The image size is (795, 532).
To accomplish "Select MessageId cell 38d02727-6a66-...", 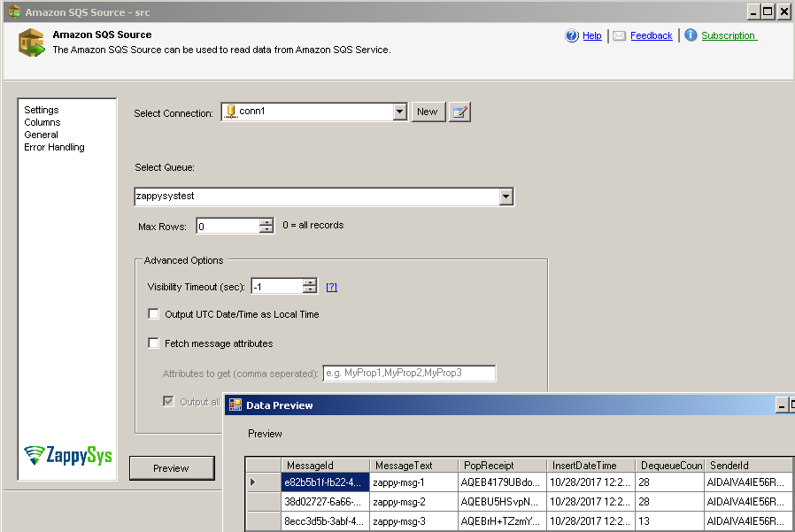I will [326, 502].
